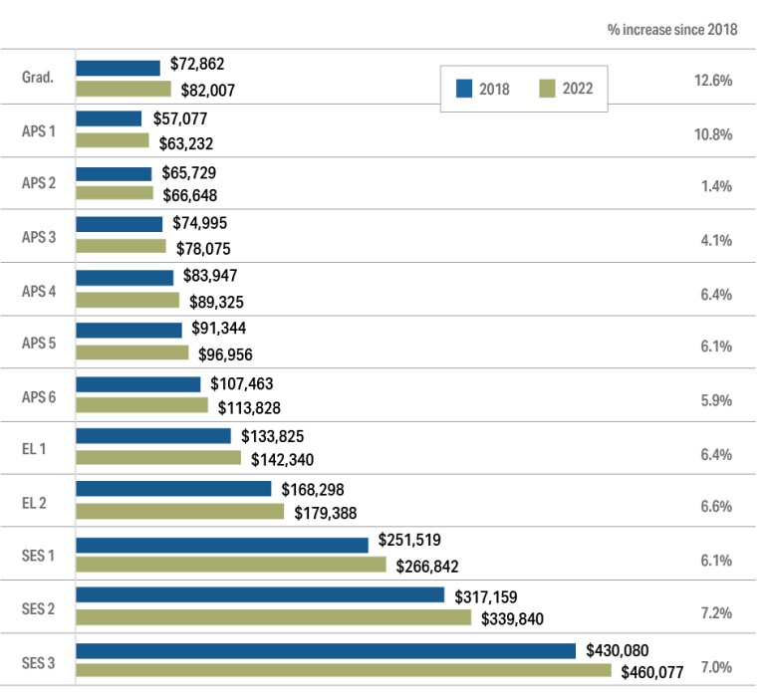This screenshot has width=765, height=700.
Task: Click the SES 1 2022 green bar
Action: (231, 565)
